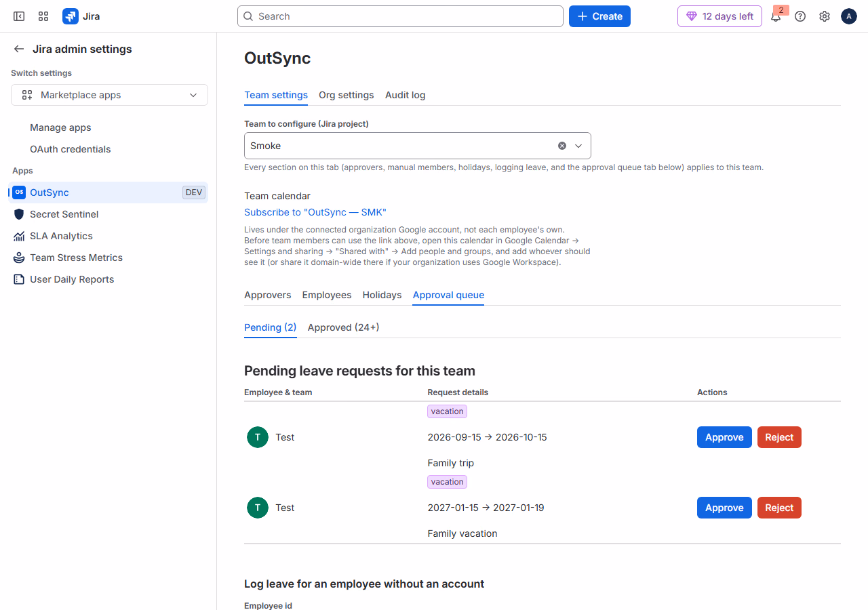
Task: Approve the Family vacation request
Action: pyautogui.click(x=724, y=508)
